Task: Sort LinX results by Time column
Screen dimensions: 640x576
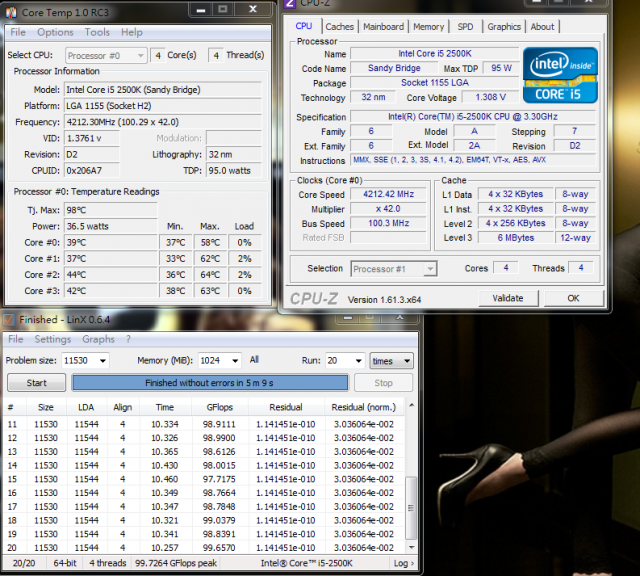Action: tap(165, 407)
